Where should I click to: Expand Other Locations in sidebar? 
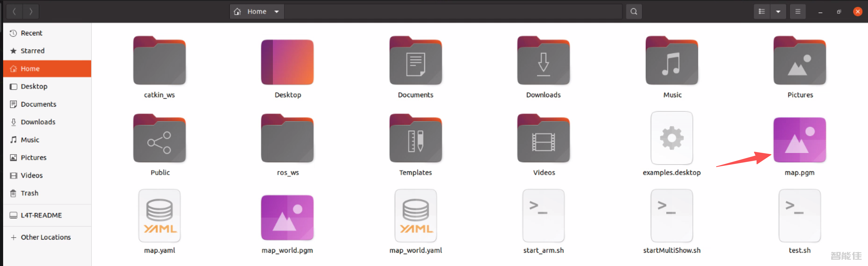pos(46,237)
